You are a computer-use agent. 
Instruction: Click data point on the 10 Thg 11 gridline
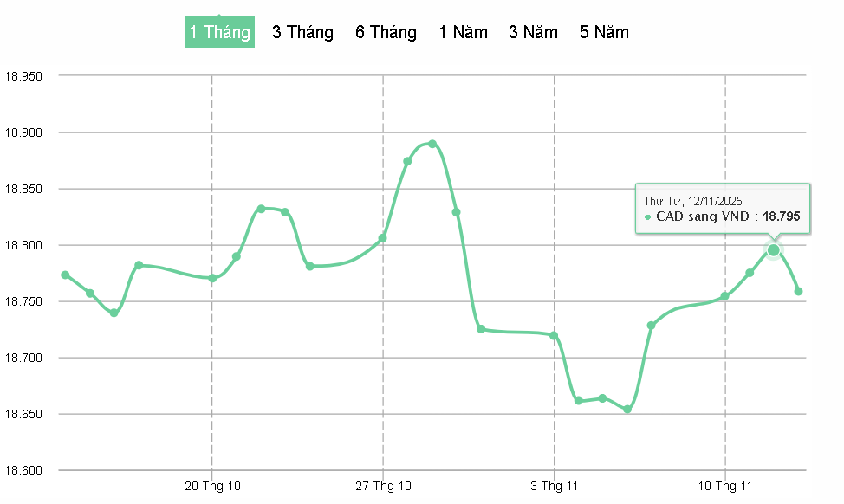pos(725,296)
